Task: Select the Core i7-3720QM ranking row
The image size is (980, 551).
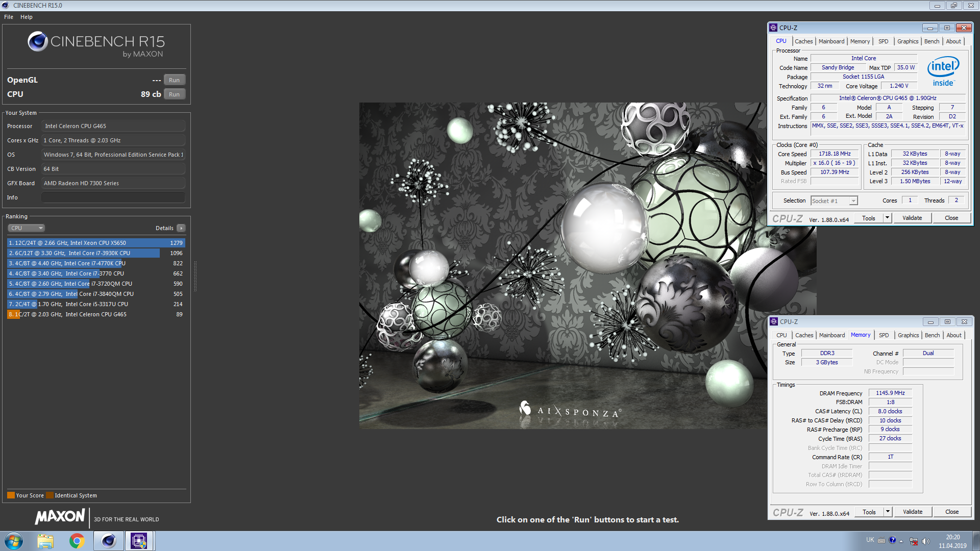Action: click(96, 284)
